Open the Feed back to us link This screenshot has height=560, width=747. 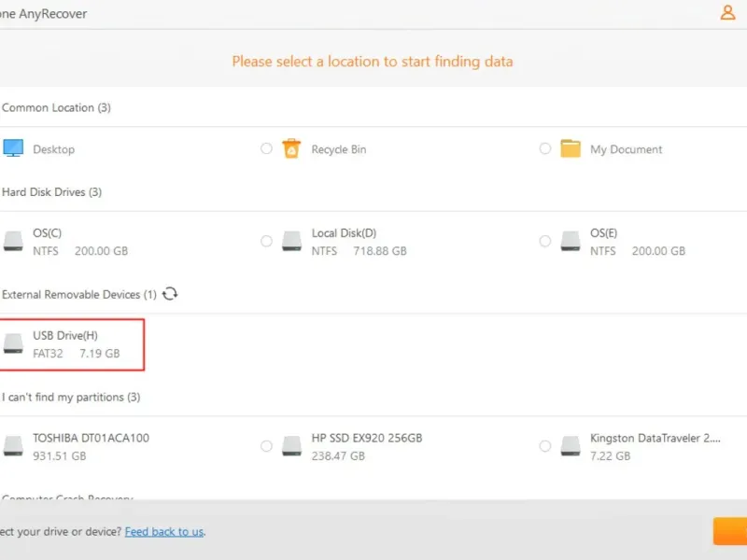164,532
